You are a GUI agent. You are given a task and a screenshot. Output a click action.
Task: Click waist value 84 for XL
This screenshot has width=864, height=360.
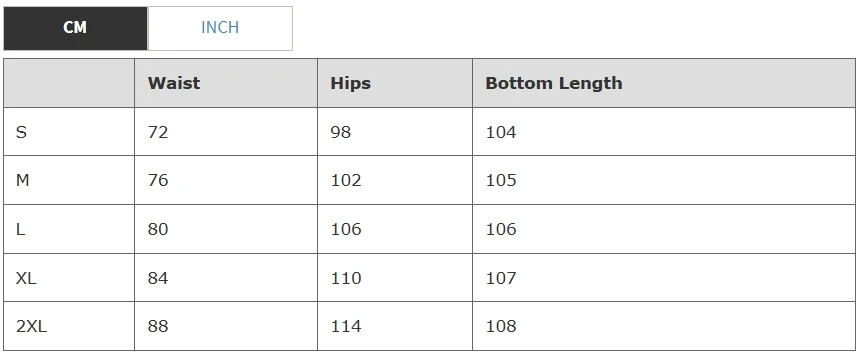(x=158, y=278)
